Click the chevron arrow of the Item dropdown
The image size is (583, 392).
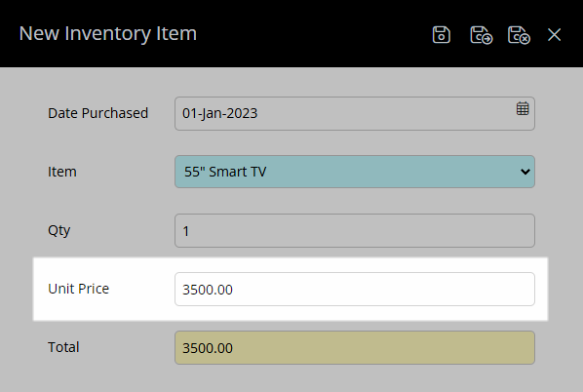click(x=525, y=172)
